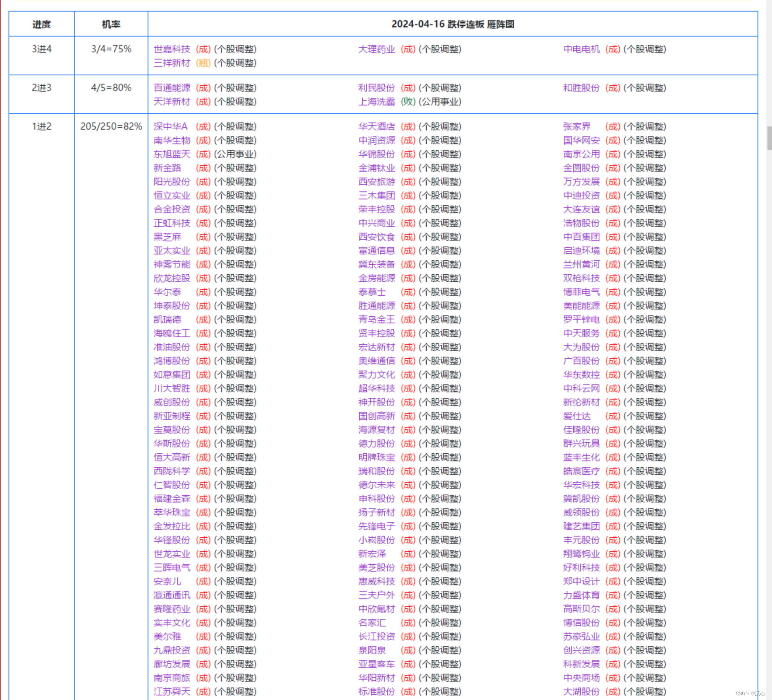Click 西安旅游 stock name
This screenshot has height=700, width=772.
click(x=377, y=182)
